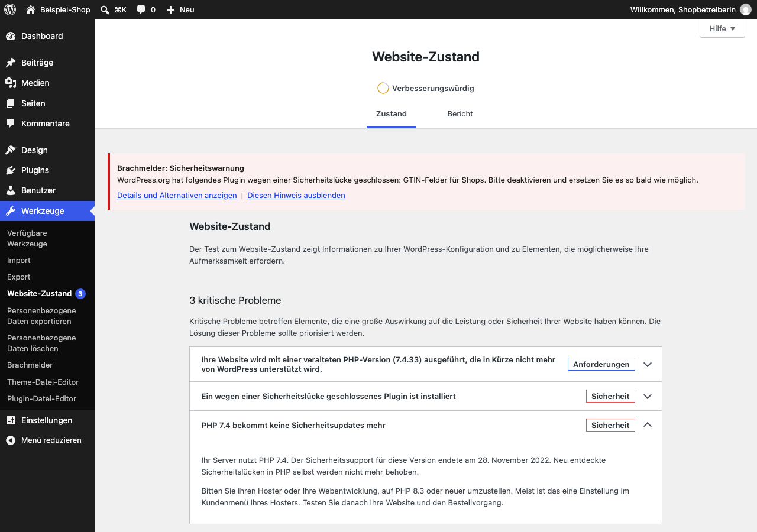Click the Kommentare sidebar icon
Screen dimensions: 757x532
pyautogui.click(x=11, y=124)
